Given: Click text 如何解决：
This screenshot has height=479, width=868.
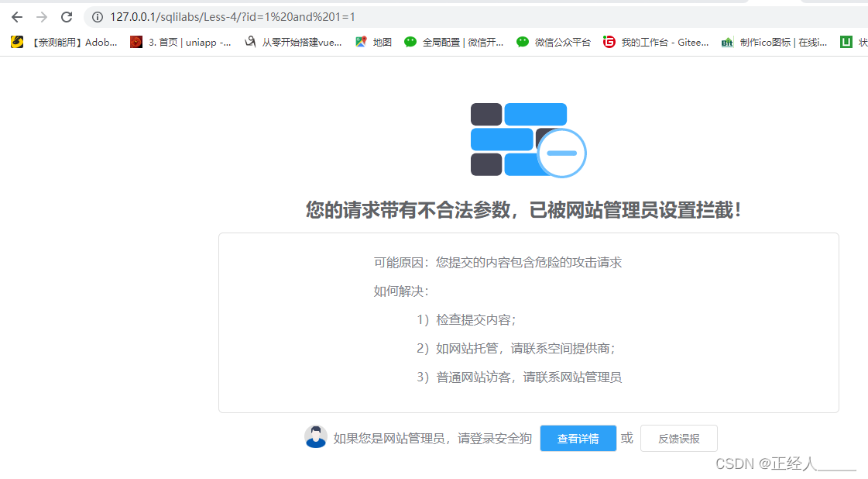Looking at the screenshot, I should (x=401, y=291).
